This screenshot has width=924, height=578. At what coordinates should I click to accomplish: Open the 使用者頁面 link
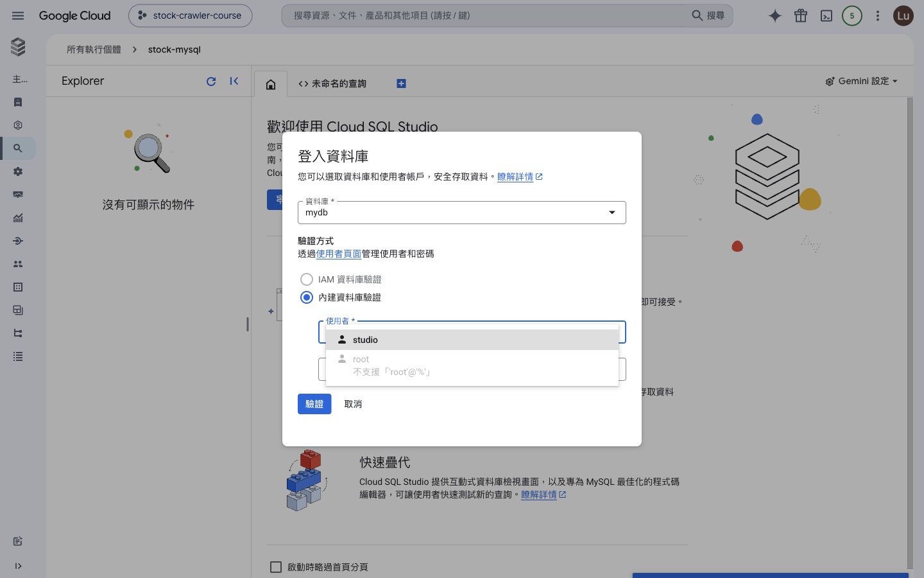(x=339, y=254)
